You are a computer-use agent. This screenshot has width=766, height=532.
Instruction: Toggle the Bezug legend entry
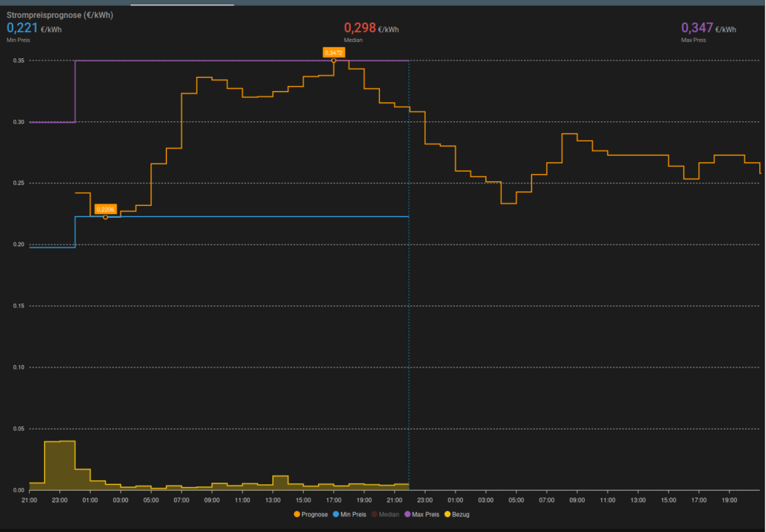[457, 514]
